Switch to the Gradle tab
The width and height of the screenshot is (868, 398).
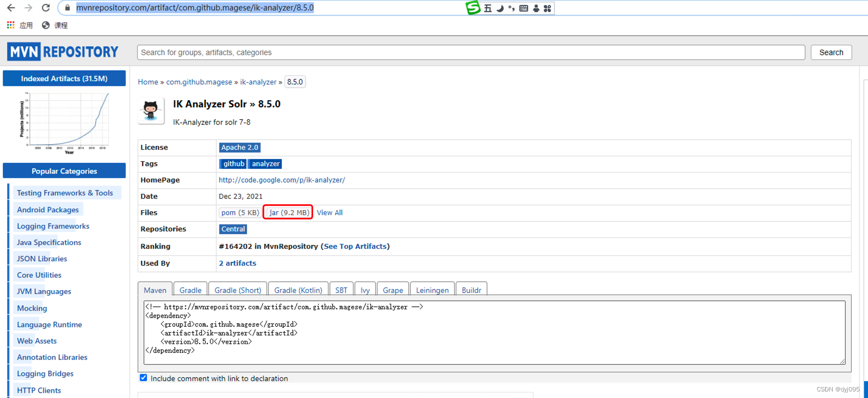coord(190,290)
